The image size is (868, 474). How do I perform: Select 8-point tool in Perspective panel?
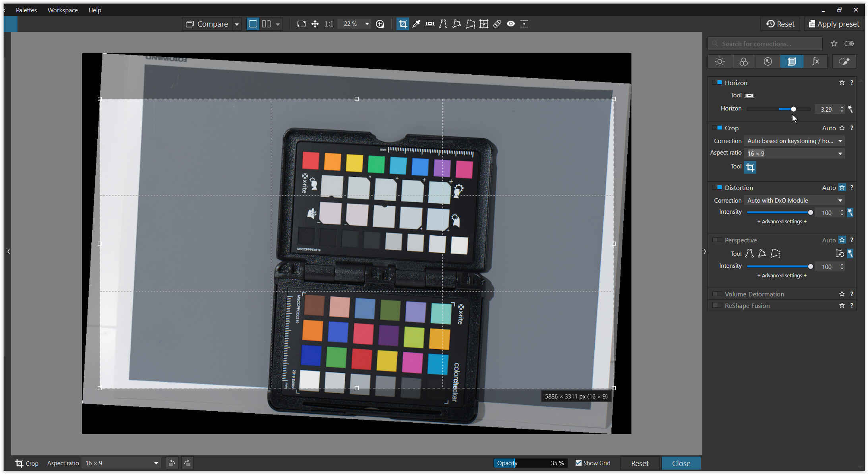click(x=775, y=253)
